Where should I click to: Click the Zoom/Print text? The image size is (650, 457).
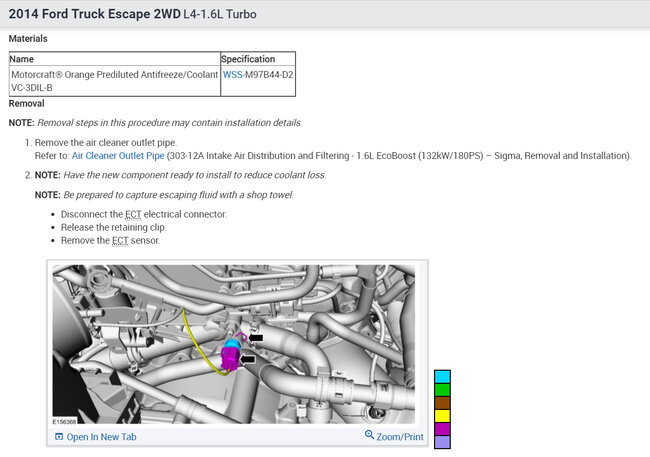click(400, 437)
